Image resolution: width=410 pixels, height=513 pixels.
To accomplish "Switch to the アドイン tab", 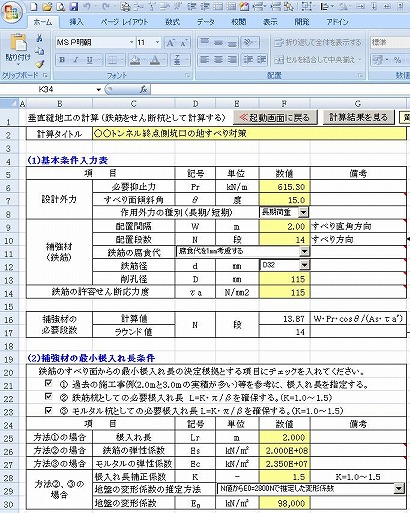I will pyautogui.click(x=337, y=22).
